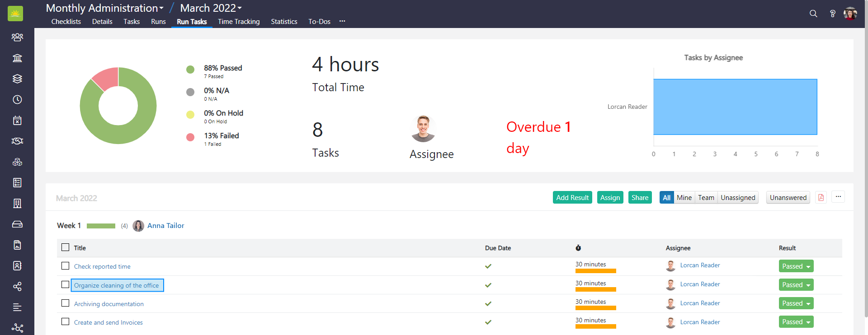The height and width of the screenshot is (335, 868).
Task: Select the Archiving documentation checkbox
Action: (x=66, y=303)
